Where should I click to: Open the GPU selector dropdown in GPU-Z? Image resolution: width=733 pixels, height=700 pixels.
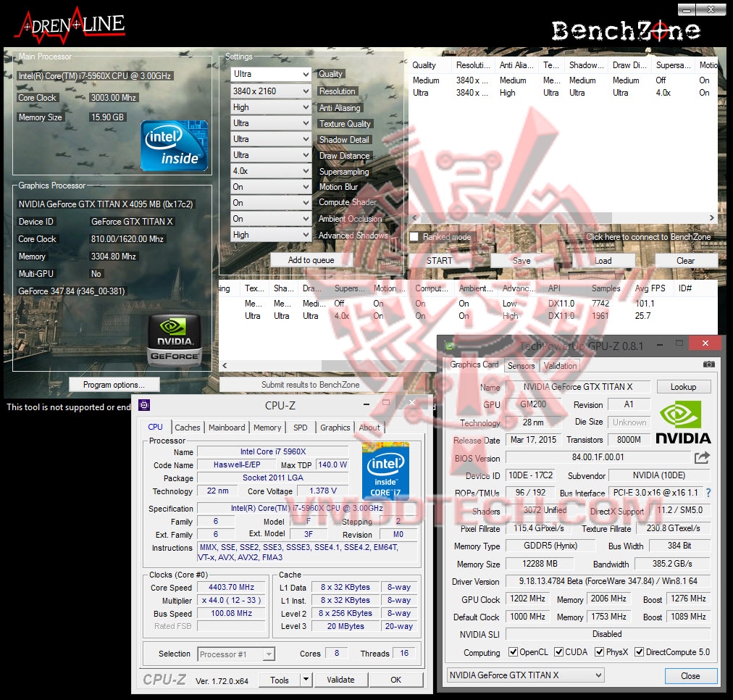click(525, 675)
